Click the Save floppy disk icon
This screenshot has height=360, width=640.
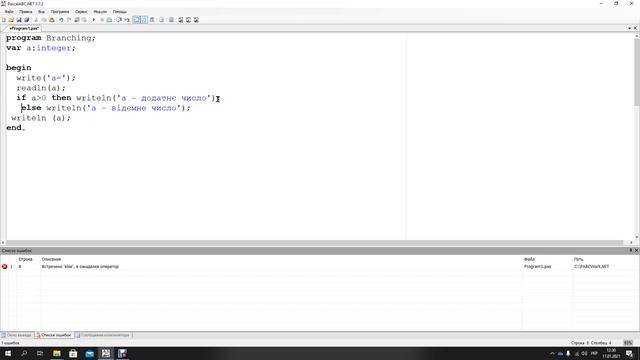pos(19,20)
